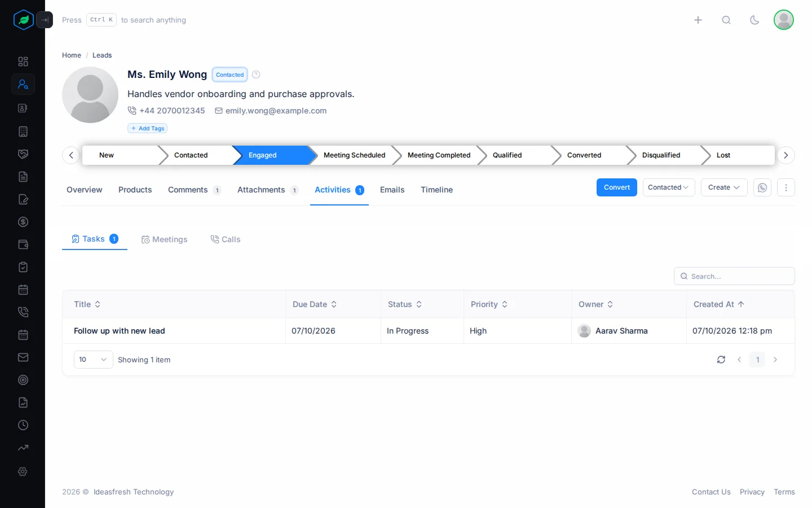Click the WhatsApp icon button

762,187
